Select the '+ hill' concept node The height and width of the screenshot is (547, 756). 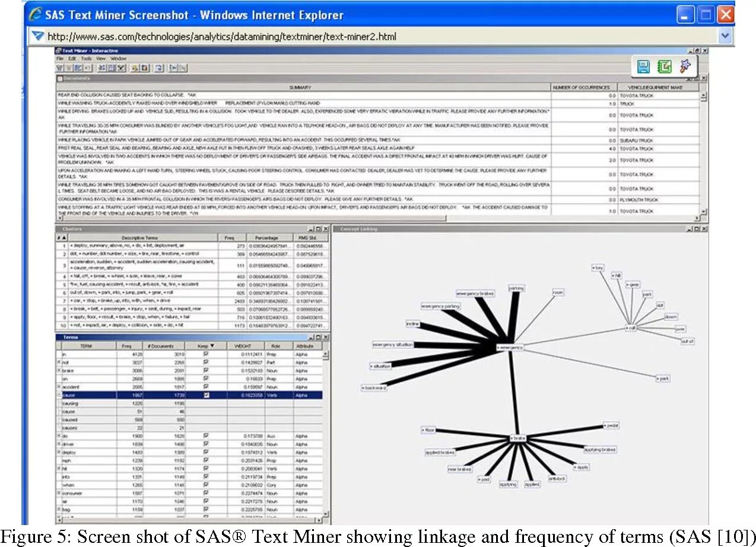617,275
